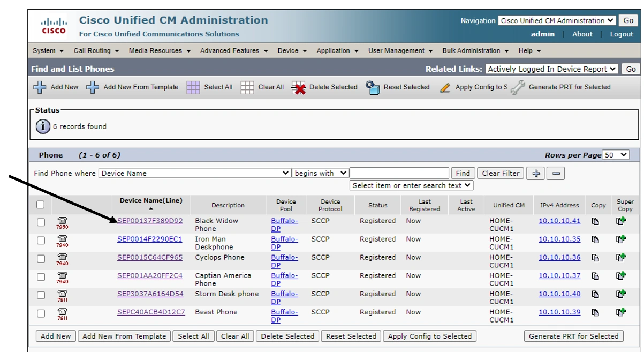Super copy the Iron Man Deskphone
This screenshot has width=644, height=352.
pyautogui.click(x=621, y=239)
